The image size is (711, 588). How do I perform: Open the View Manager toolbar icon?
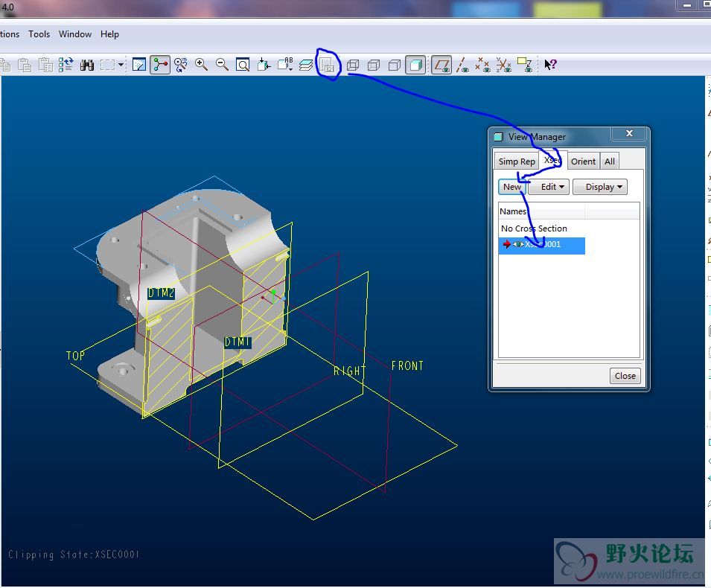(x=328, y=65)
